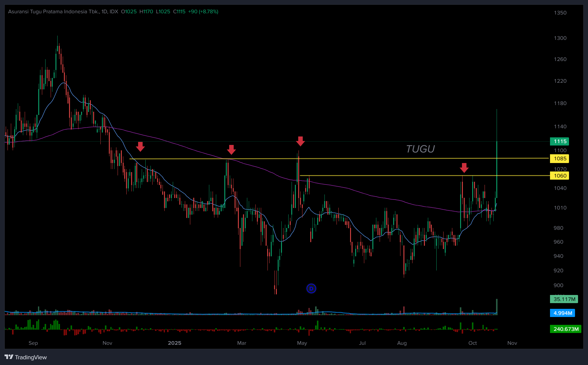Select the red arrow before Oct
This screenshot has height=365, width=588.
click(x=464, y=168)
